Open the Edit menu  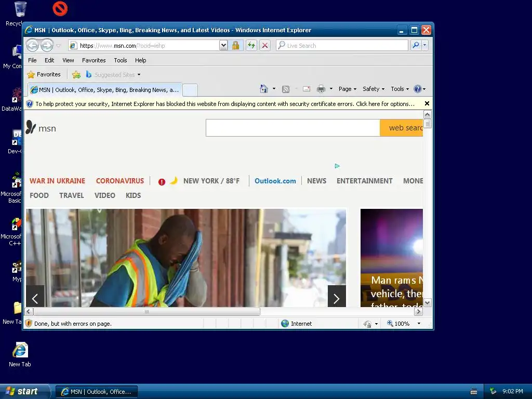coord(49,60)
